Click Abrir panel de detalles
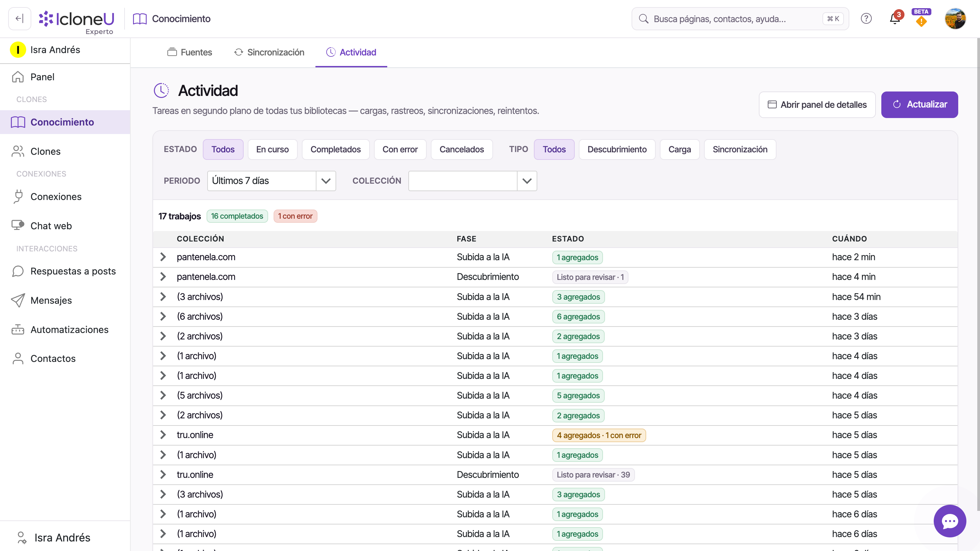This screenshot has width=980, height=551. pyautogui.click(x=817, y=104)
